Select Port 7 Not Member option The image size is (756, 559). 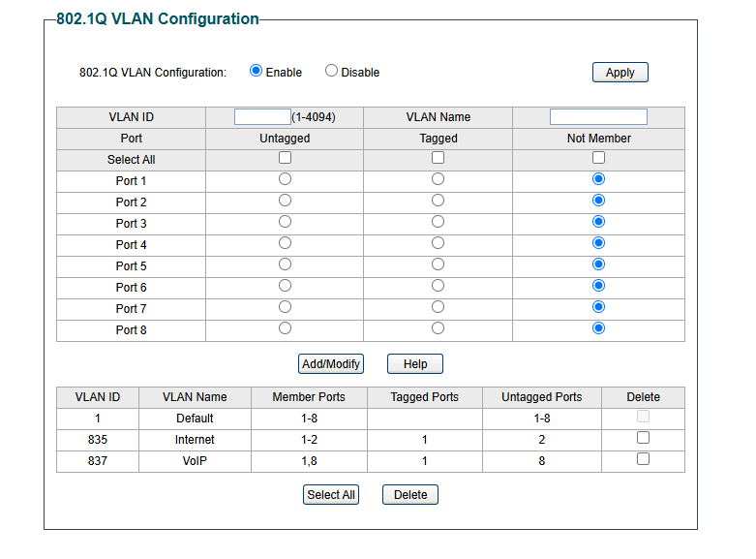pyautogui.click(x=598, y=307)
